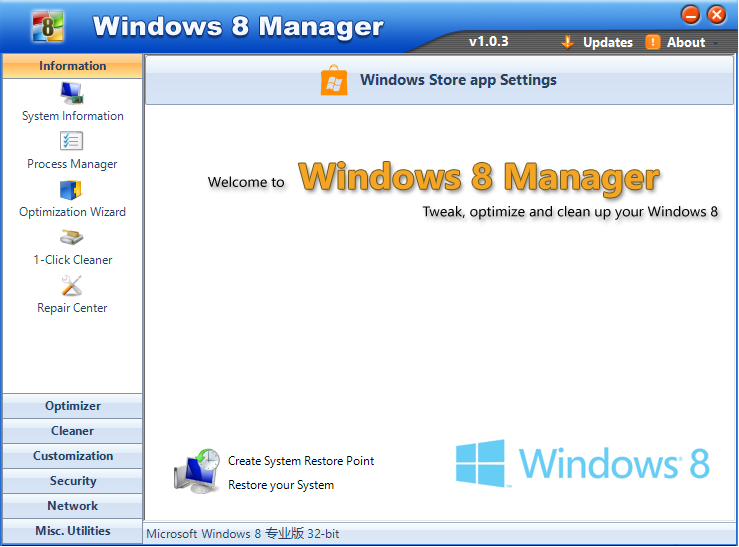The height and width of the screenshot is (547, 739).
Task: Click the 1-Click Cleaner label
Action: point(73,260)
